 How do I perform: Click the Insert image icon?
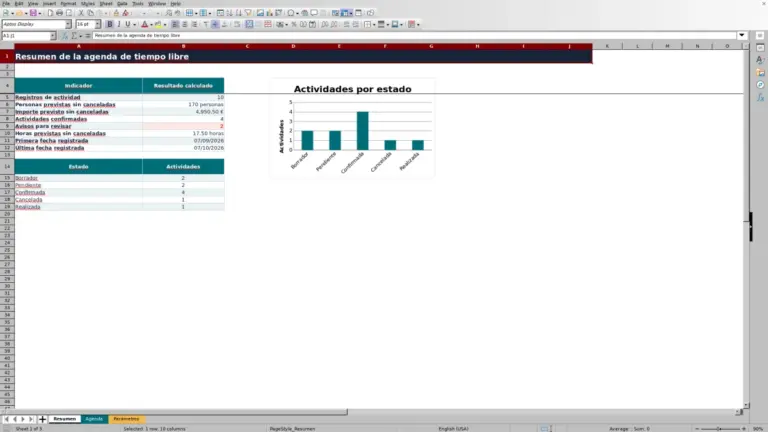(260, 13)
